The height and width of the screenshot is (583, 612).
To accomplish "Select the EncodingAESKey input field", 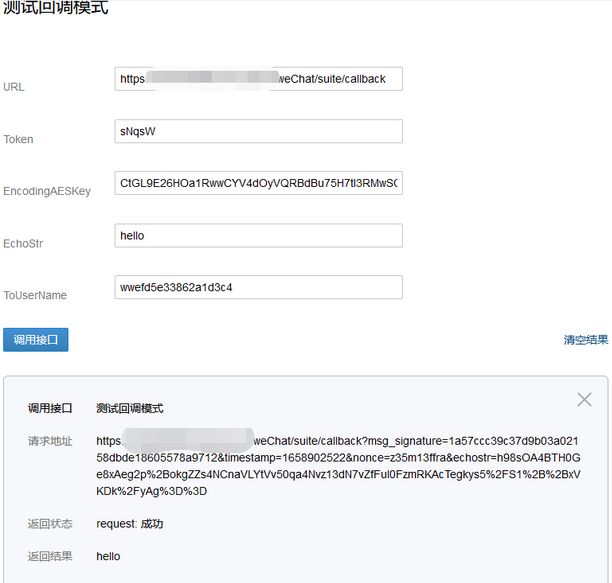I will pos(259,183).
